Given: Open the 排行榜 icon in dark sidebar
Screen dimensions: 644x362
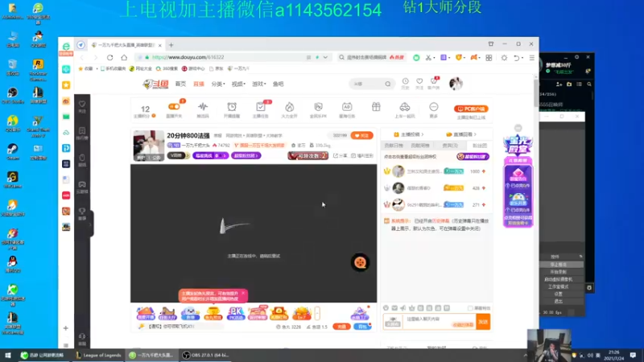Looking at the screenshot, I should pyautogui.click(x=82, y=133).
